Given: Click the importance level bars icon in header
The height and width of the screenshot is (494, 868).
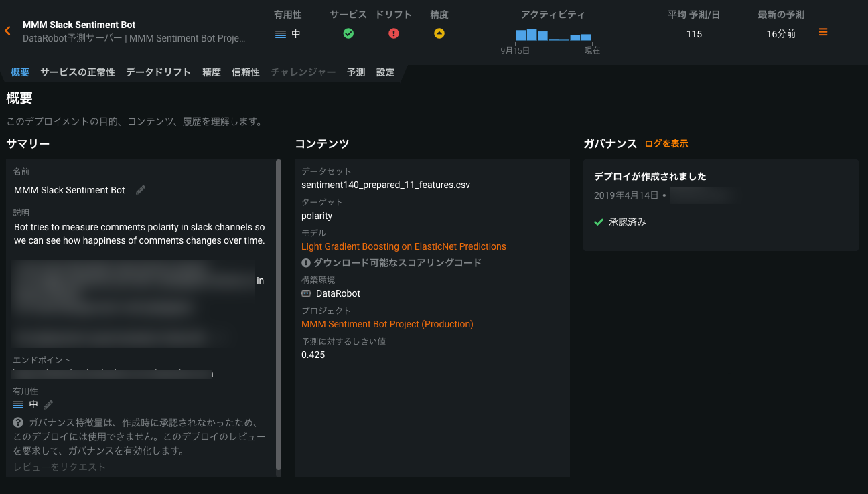Looking at the screenshot, I should [281, 34].
